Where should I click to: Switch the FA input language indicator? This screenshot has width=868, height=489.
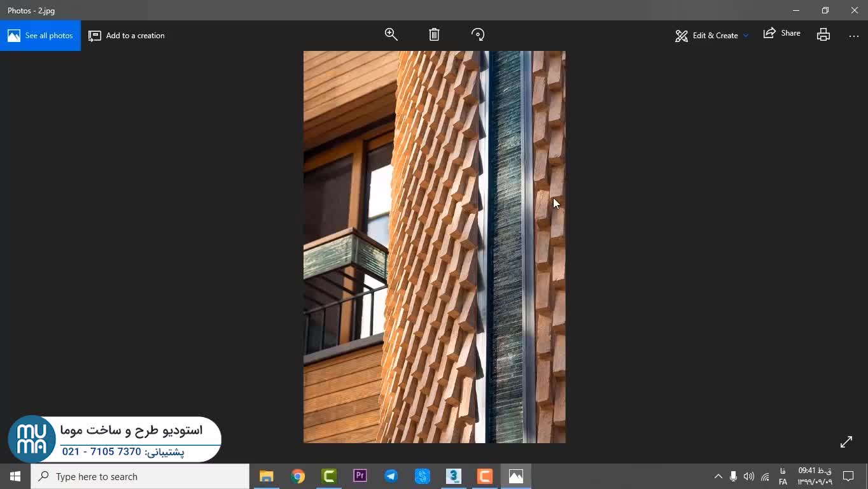click(x=783, y=476)
